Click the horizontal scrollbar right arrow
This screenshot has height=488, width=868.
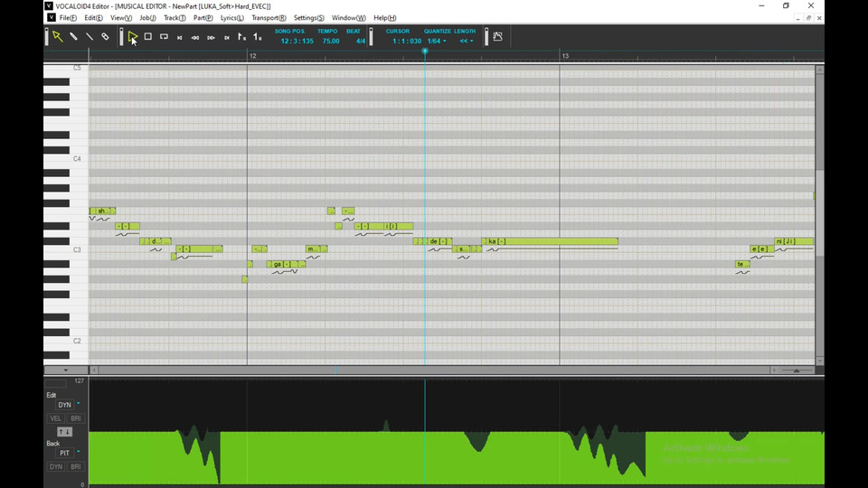click(774, 371)
